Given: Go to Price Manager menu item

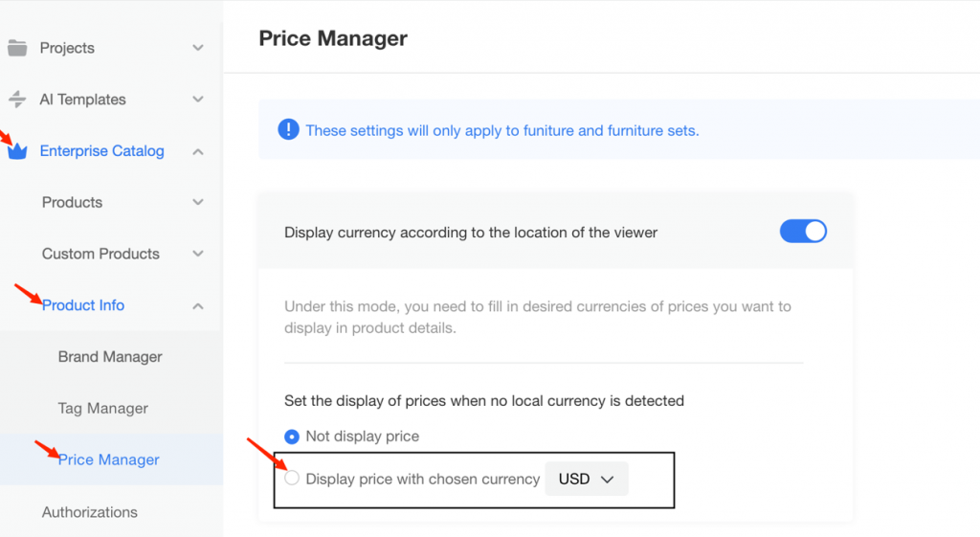Looking at the screenshot, I should tap(109, 460).
